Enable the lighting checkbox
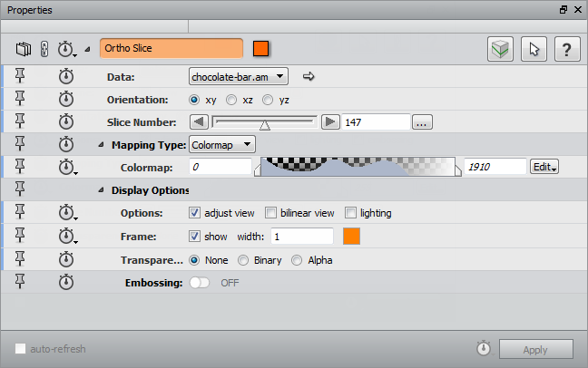The height and width of the screenshot is (368, 588). pos(350,213)
